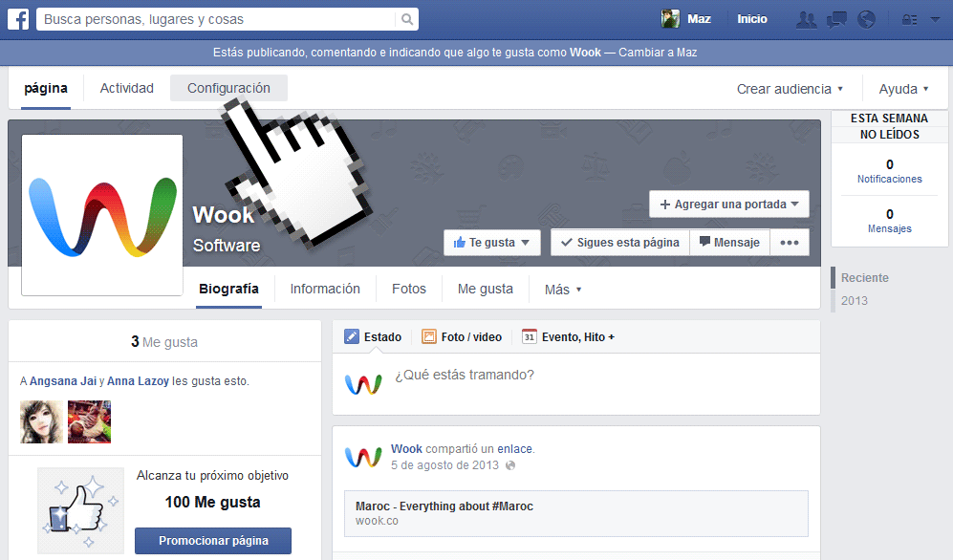Open Angsana Jai profile link
The width and height of the screenshot is (953, 560).
coord(63,381)
